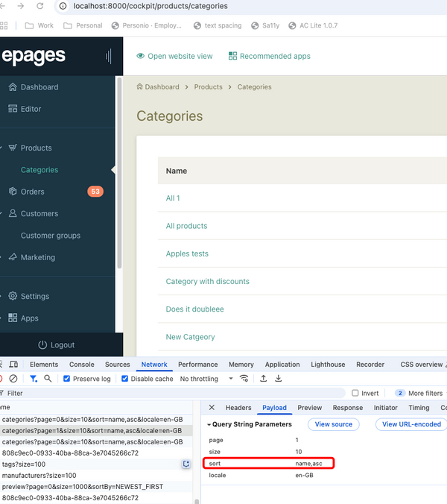Open the Lighthouse tab
The image size is (447, 504).
pos(328,364)
